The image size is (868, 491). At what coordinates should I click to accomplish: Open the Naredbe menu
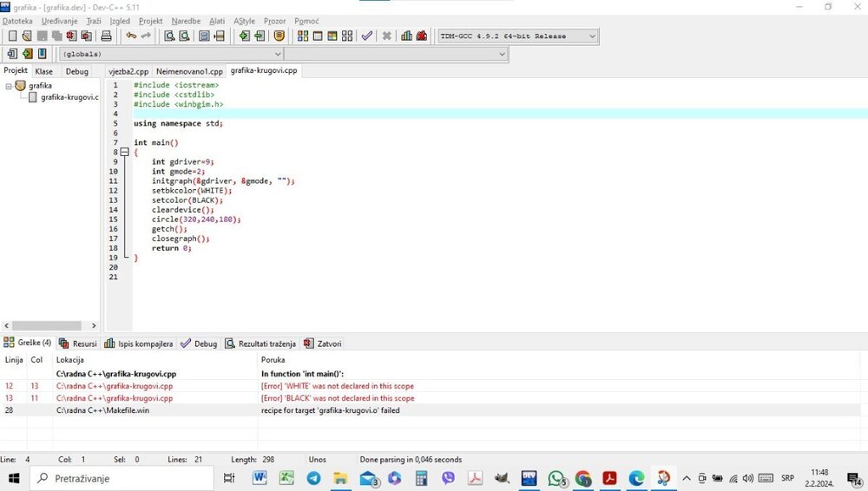186,21
